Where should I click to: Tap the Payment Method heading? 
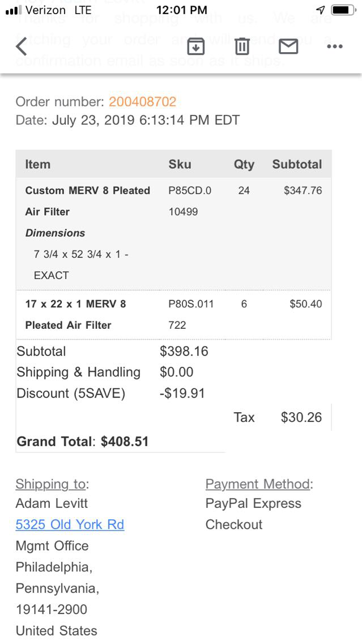(258, 484)
